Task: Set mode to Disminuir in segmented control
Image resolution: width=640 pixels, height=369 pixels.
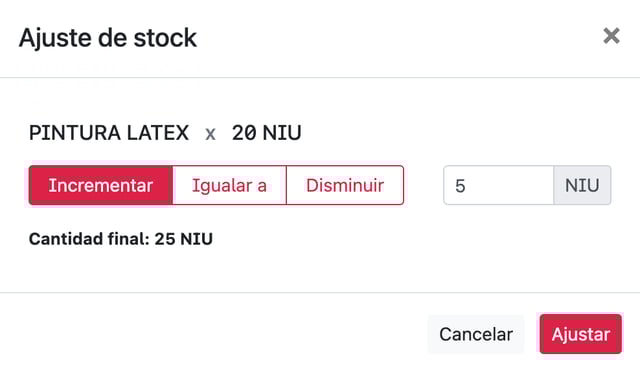Action: coord(345,185)
